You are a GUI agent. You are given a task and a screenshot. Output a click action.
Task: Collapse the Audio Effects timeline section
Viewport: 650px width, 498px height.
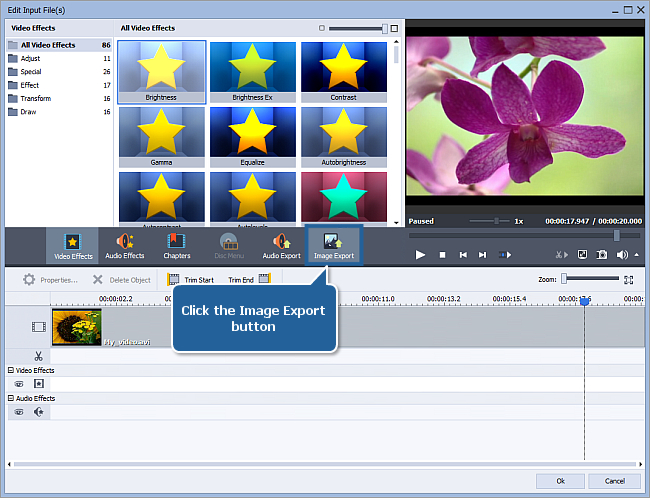(x=11, y=398)
